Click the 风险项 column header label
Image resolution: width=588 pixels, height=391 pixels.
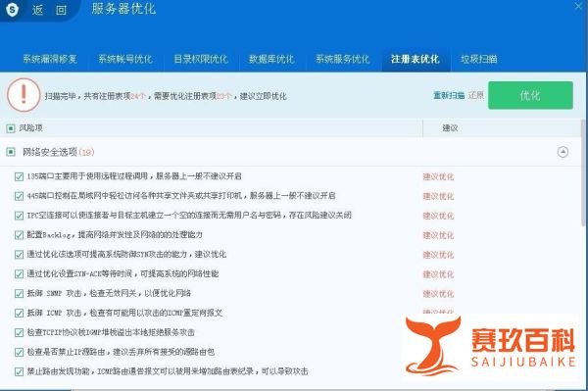coord(30,128)
